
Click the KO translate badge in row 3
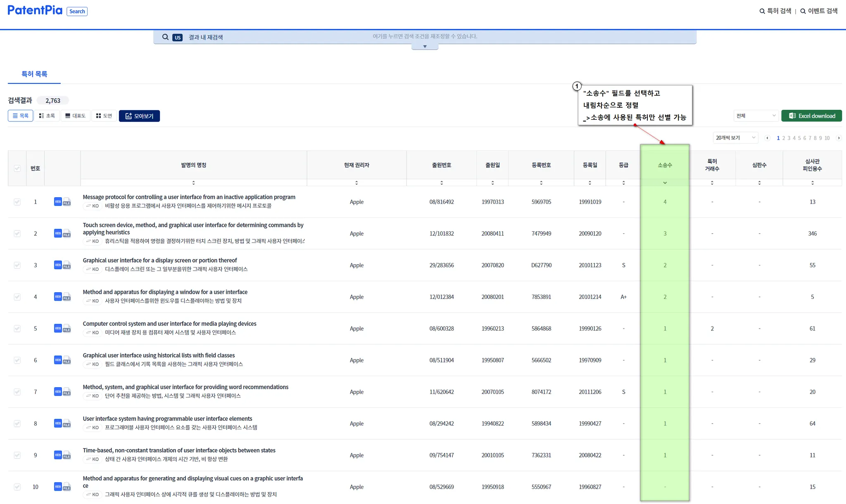pyautogui.click(x=93, y=269)
